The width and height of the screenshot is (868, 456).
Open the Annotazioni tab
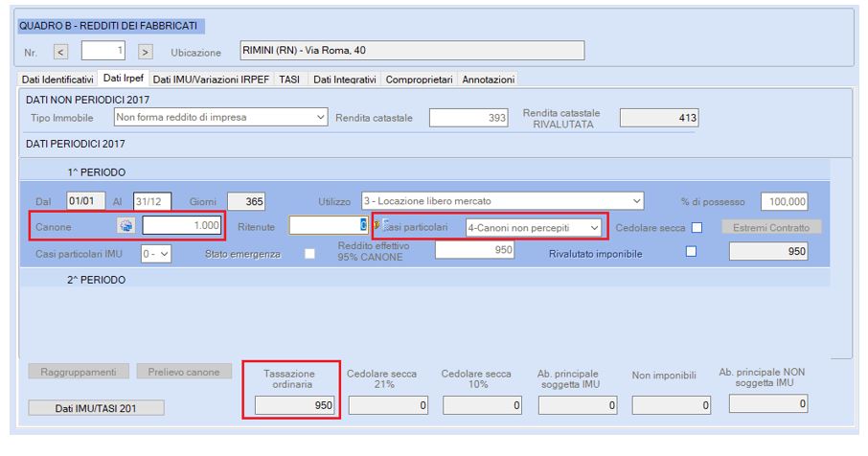[x=489, y=80]
